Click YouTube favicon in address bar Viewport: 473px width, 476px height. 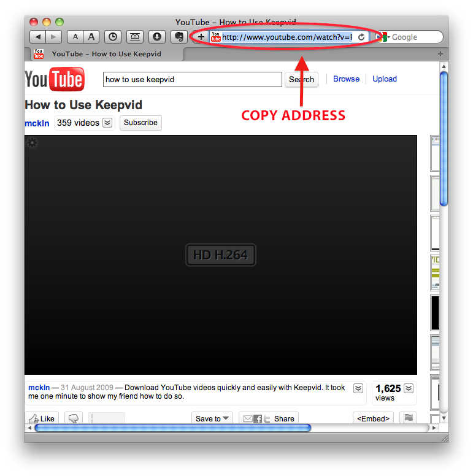coord(215,37)
